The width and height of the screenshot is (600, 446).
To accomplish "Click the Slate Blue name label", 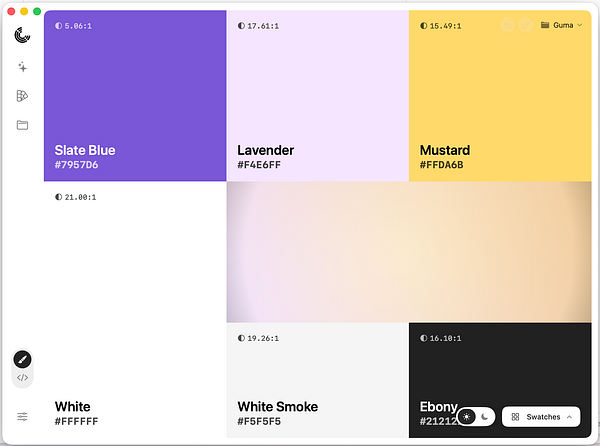I will (x=85, y=150).
